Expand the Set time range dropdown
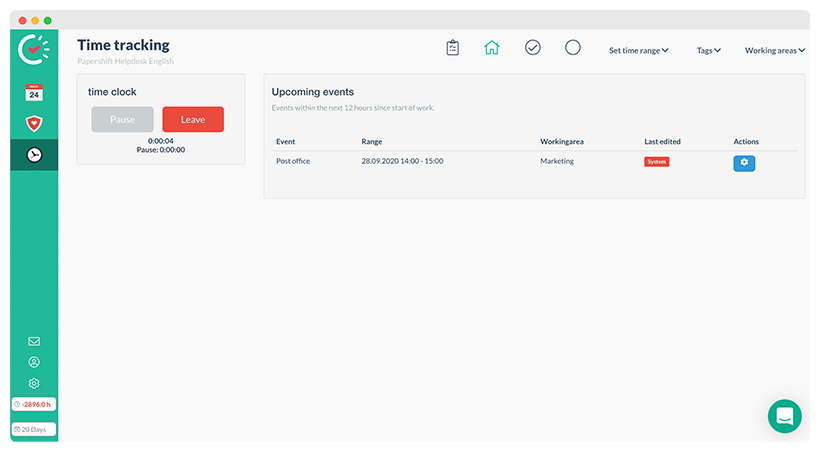820x452 pixels. click(x=639, y=51)
